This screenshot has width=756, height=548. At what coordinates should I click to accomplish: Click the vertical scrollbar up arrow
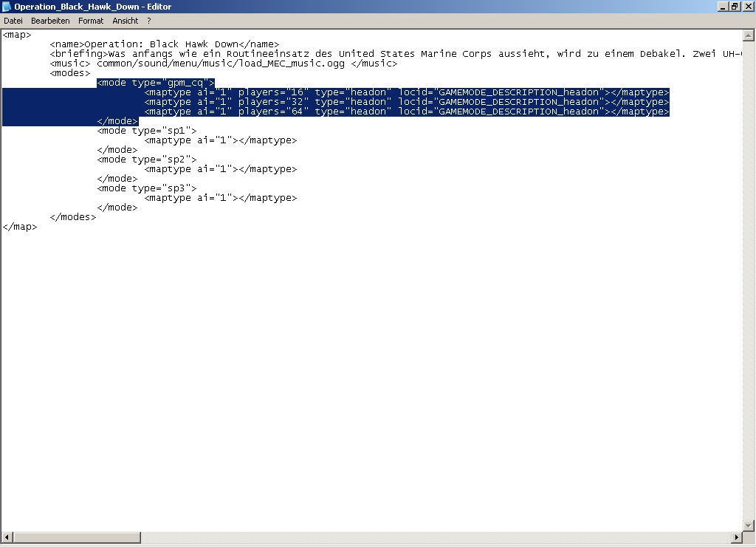(749, 35)
